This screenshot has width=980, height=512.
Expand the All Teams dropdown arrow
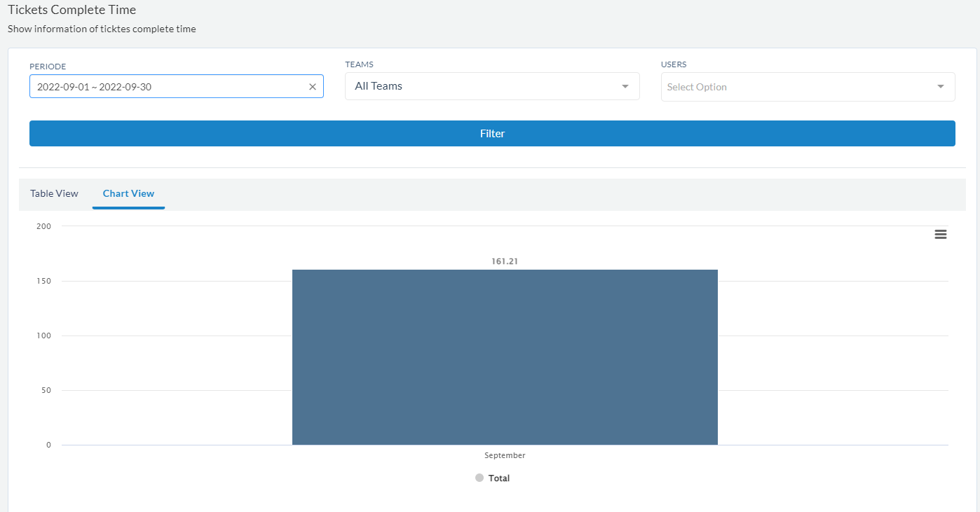click(x=625, y=86)
